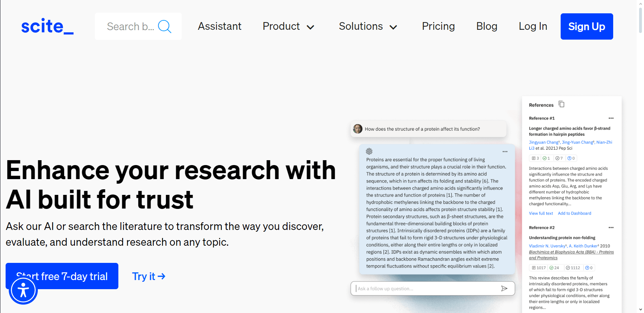Expand the Product dropdown menu
Image resolution: width=644 pixels, height=313 pixels.
tap(289, 26)
